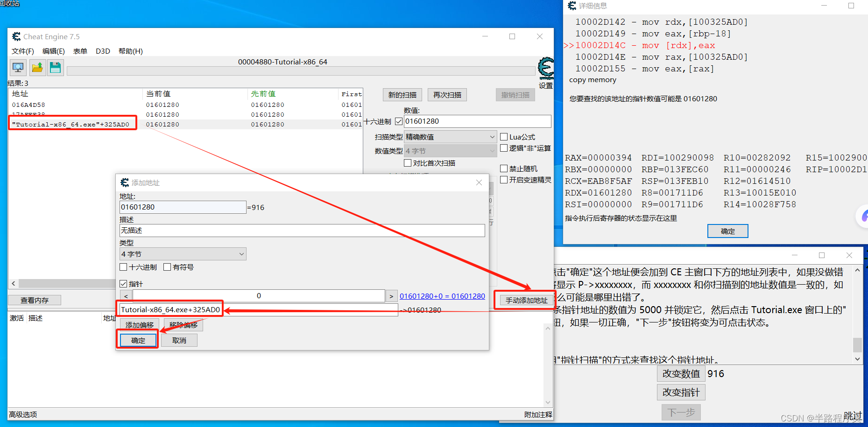Toggle the hexadecimal checkbox beside value field

399,121
